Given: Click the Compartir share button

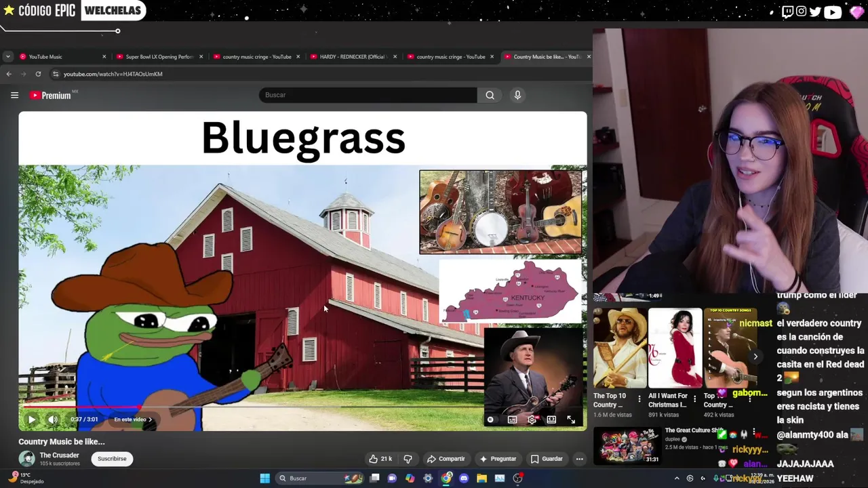Looking at the screenshot, I should [x=446, y=459].
